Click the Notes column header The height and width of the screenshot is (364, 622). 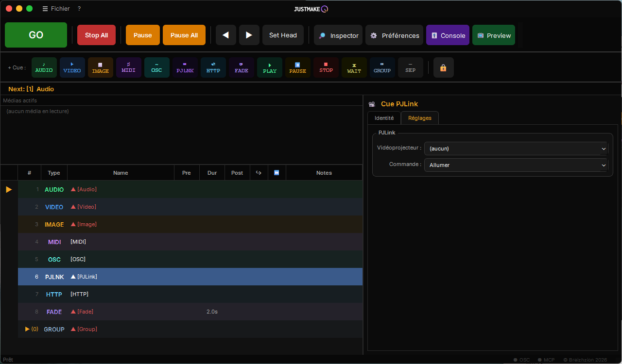point(324,173)
